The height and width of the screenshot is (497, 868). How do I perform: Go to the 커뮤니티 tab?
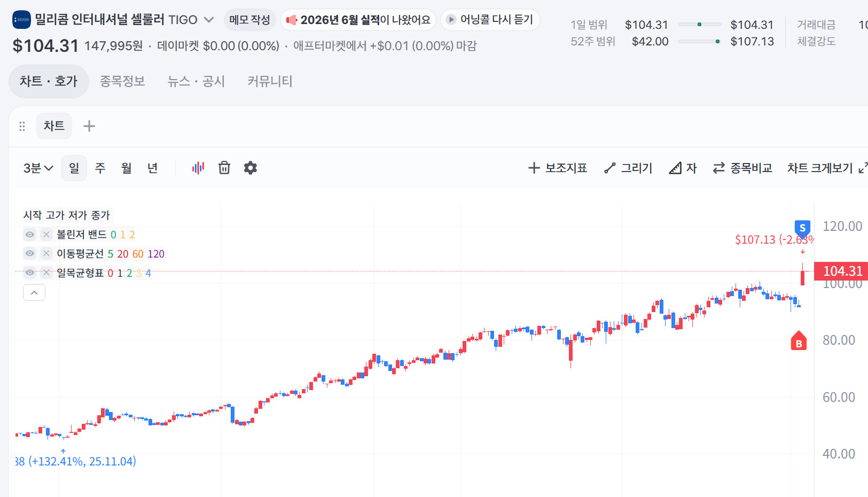270,81
